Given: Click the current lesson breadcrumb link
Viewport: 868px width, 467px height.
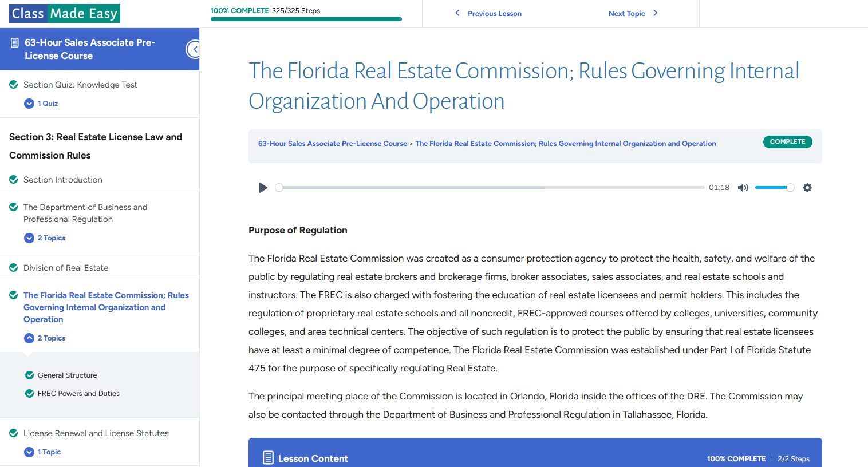Looking at the screenshot, I should (566, 144).
